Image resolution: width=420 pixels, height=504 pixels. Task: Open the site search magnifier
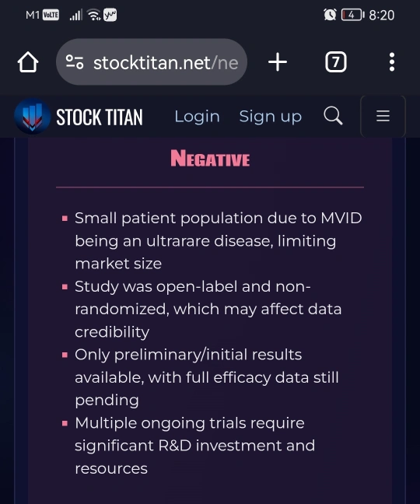click(333, 116)
